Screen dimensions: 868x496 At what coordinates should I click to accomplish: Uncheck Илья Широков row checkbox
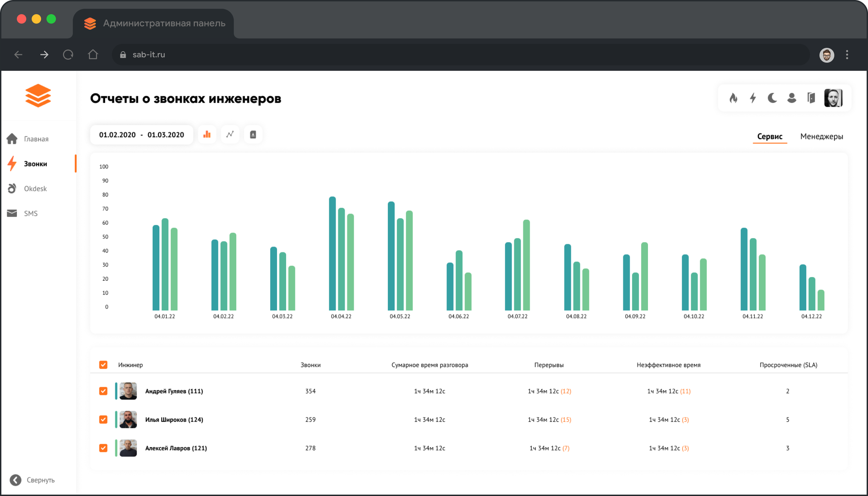pyautogui.click(x=103, y=419)
